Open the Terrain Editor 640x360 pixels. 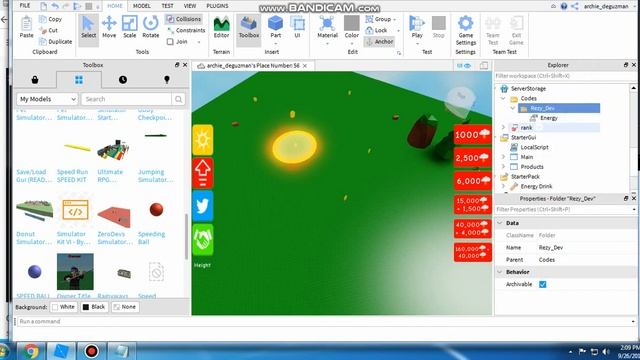pos(221,27)
